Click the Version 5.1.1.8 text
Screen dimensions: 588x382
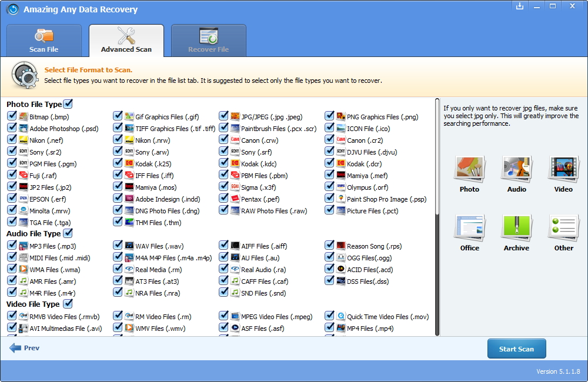point(558,371)
